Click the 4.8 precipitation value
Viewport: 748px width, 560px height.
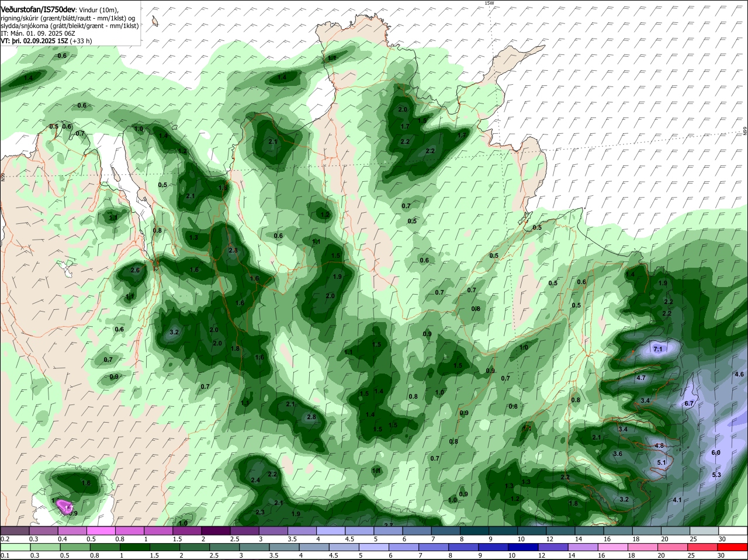pyautogui.click(x=659, y=445)
